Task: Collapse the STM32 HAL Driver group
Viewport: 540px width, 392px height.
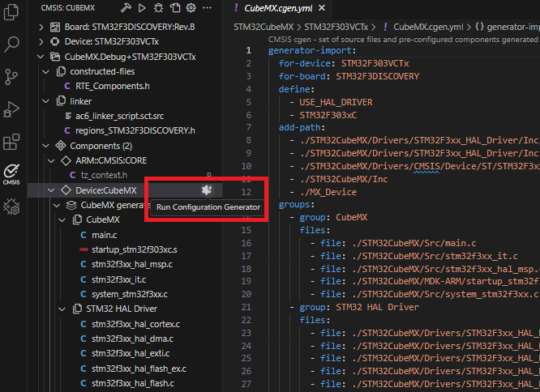Action: tap(62, 309)
